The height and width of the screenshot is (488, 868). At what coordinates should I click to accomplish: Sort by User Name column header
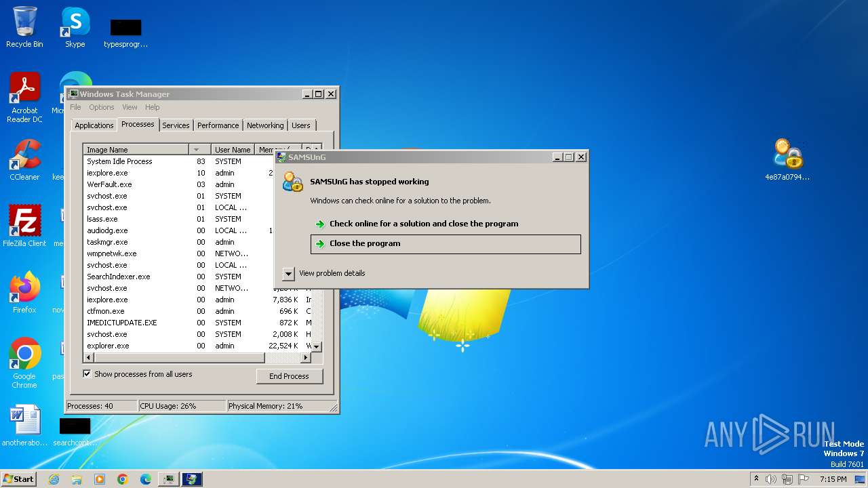233,149
